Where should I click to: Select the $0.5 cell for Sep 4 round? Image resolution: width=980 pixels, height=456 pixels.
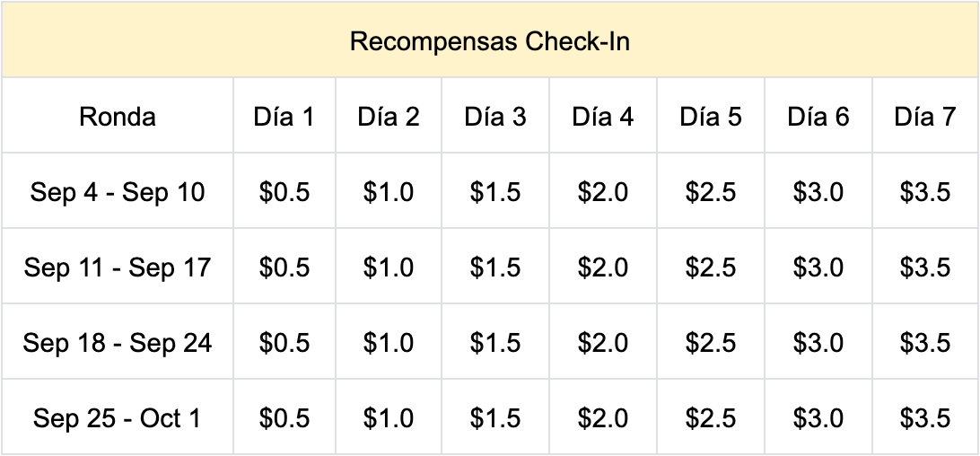pyautogui.click(x=284, y=192)
